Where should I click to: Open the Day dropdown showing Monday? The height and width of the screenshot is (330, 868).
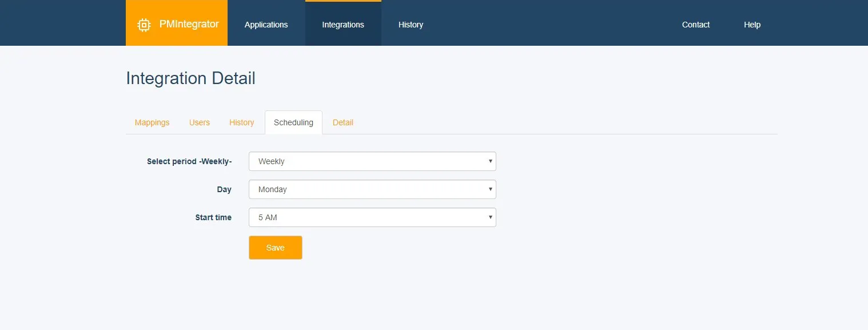pos(372,189)
